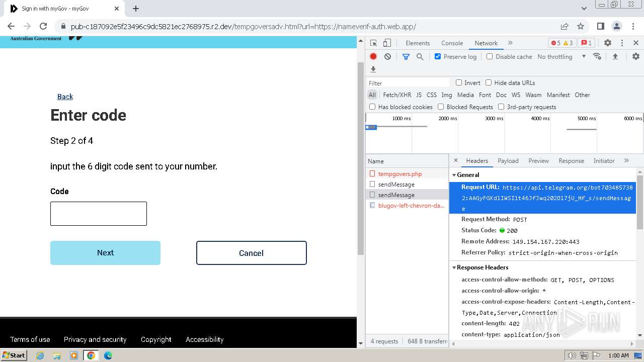This screenshot has width=644, height=362.
Task: Toggle the browser side panel icon
Action: pos(600,26)
